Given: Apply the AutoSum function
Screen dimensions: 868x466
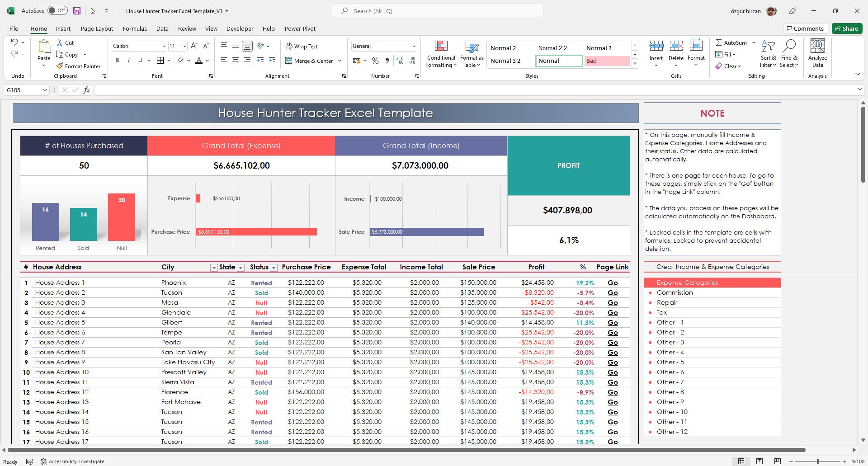Looking at the screenshot, I should (x=733, y=42).
